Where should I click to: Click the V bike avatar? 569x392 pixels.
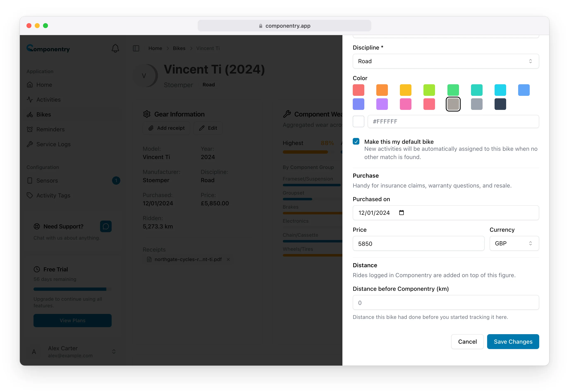(x=145, y=76)
